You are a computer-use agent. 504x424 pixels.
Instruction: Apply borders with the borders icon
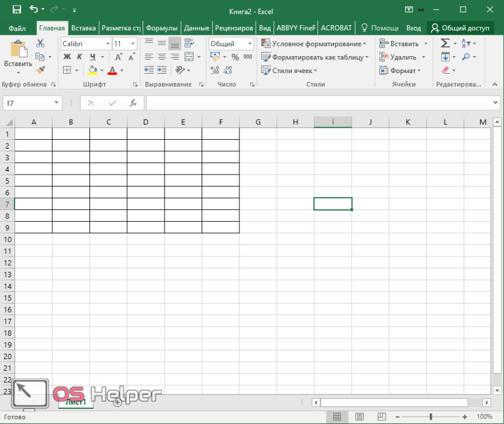(x=67, y=70)
